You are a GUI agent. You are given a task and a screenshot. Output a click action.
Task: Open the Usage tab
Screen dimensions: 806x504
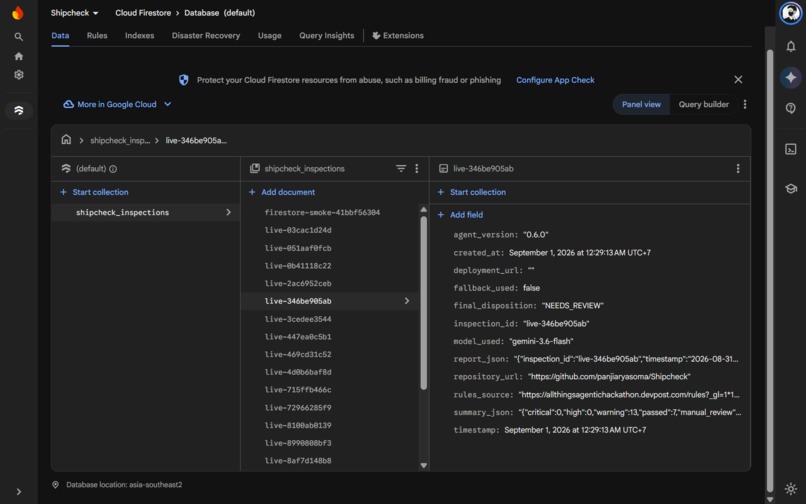(269, 35)
